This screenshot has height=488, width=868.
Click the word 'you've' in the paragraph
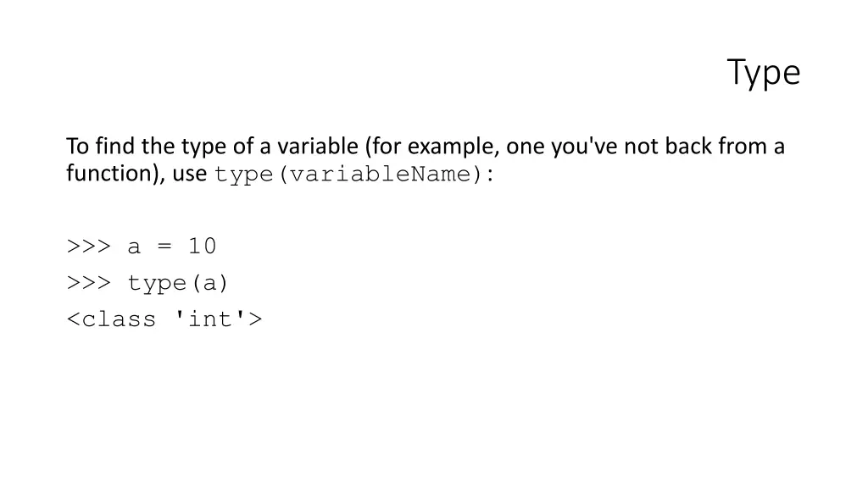click(584, 147)
